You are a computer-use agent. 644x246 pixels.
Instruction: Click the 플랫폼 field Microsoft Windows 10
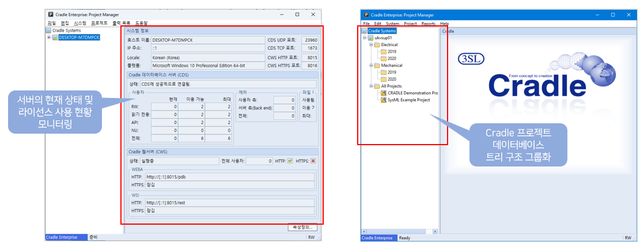(x=208, y=65)
